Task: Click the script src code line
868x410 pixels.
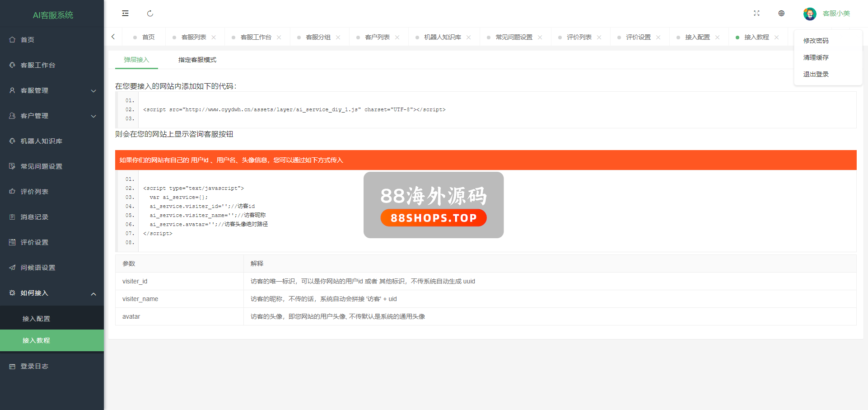Action: point(294,110)
